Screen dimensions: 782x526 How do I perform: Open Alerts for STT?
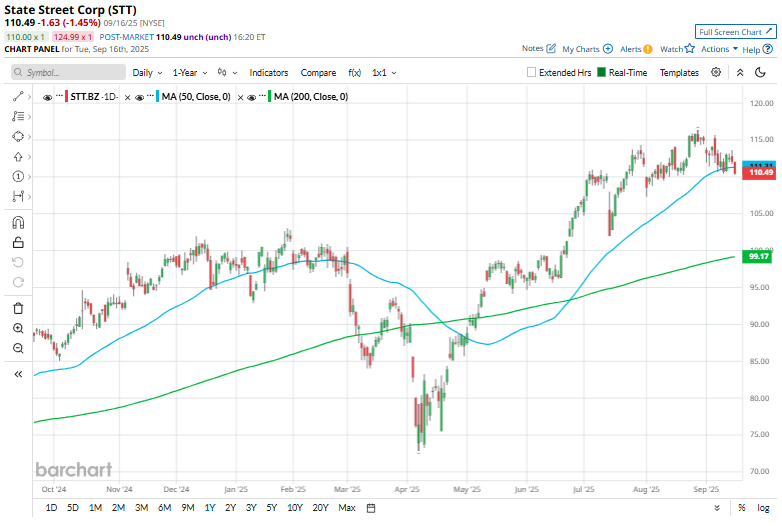coord(636,49)
